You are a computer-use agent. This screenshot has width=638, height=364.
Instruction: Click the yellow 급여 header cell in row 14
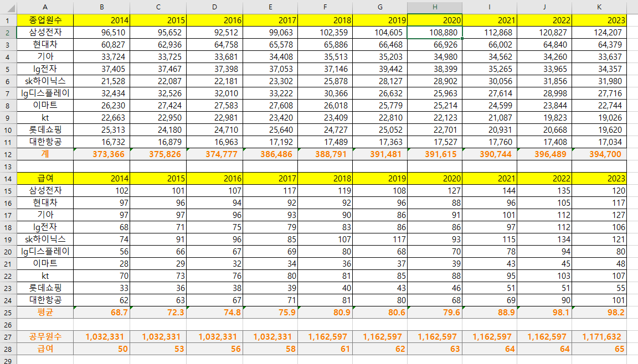pos(45,178)
